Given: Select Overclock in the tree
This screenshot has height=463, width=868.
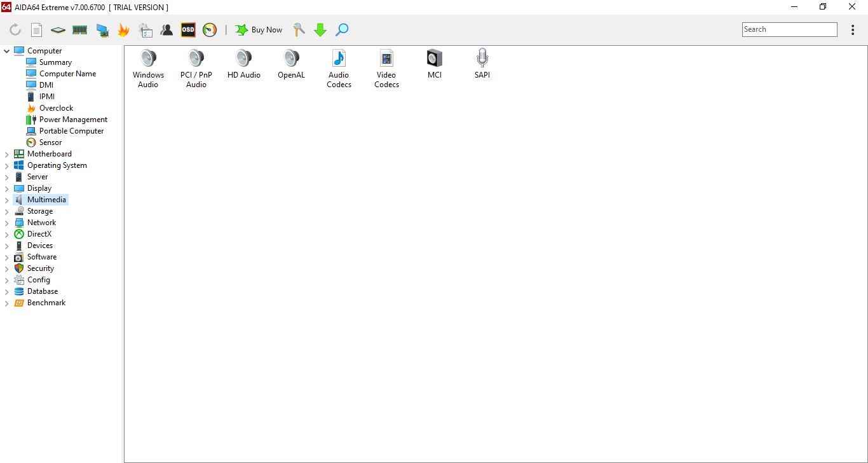Looking at the screenshot, I should pyautogui.click(x=56, y=108).
